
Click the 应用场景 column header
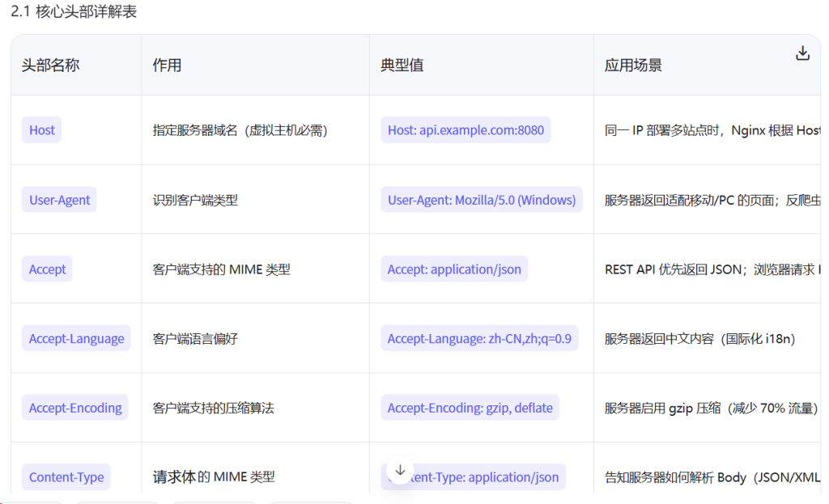[x=633, y=66]
